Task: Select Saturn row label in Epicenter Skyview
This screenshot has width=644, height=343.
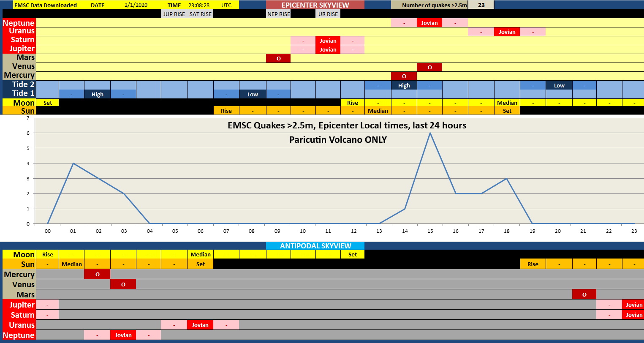Action: tap(19, 40)
